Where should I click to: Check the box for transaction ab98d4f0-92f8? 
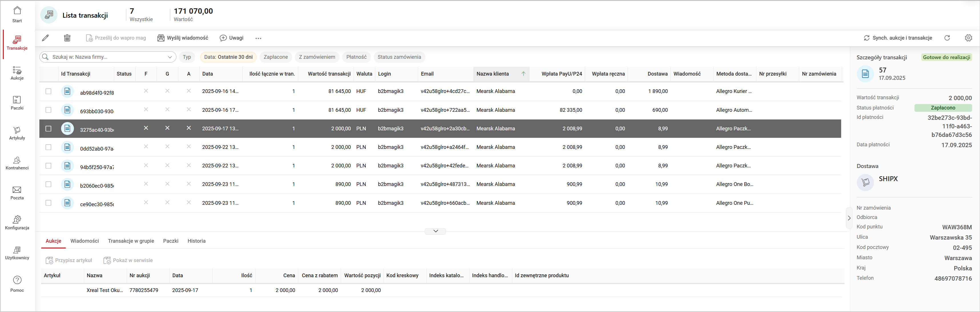pos(48,91)
